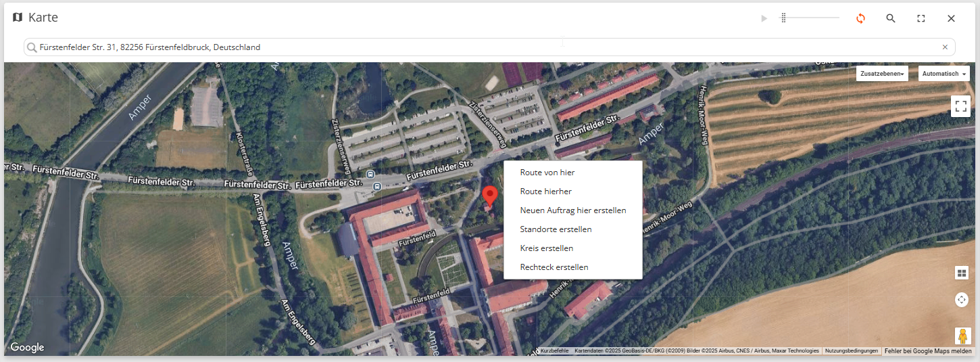Open search with the magnifier icon

[891, 18]
